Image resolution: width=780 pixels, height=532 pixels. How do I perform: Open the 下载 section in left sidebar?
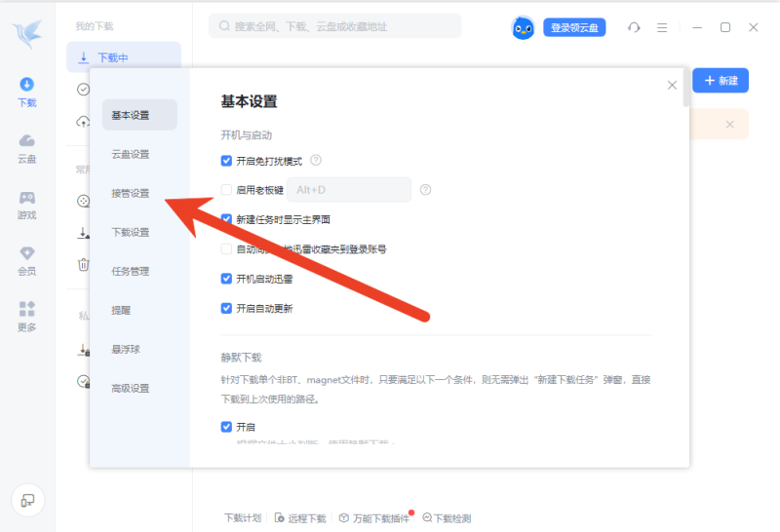(27, 92)
